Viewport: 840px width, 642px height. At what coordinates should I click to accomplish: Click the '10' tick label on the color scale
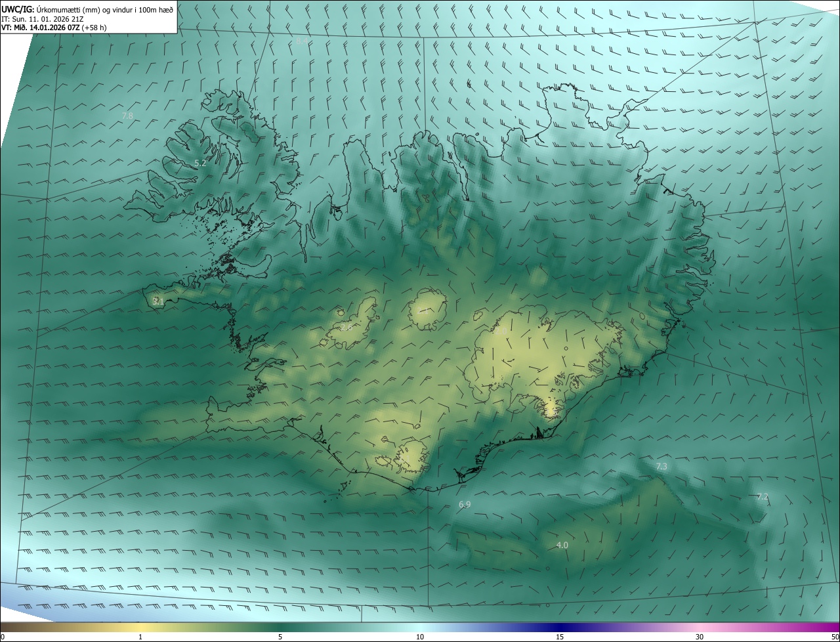(420, 637)
